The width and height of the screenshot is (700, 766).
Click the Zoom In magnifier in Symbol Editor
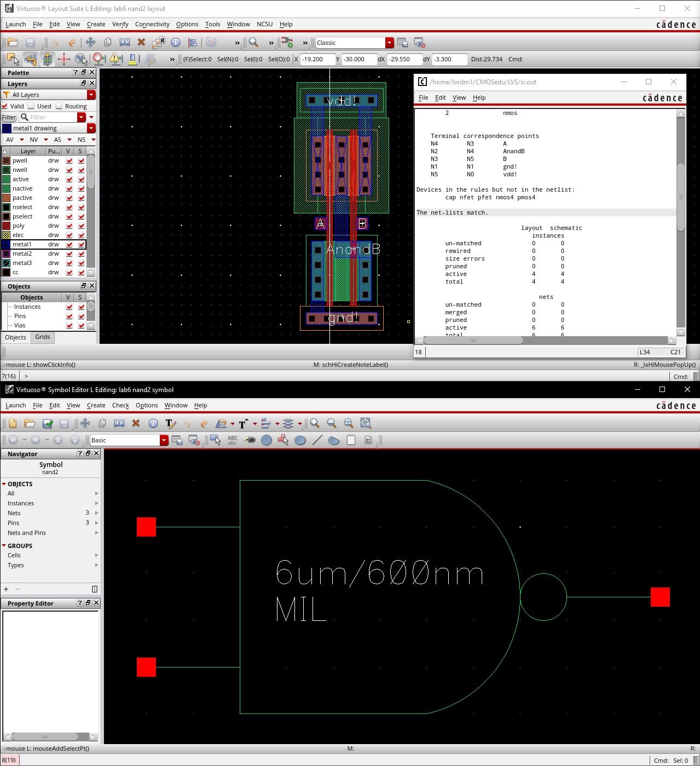(x=315, y=424)
